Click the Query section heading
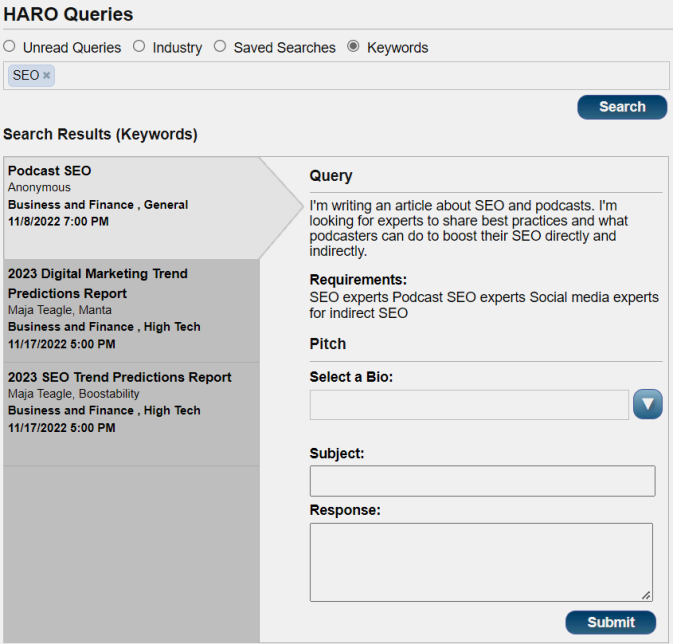The width and height of the screenshot is (673, 644). point(331,176)
